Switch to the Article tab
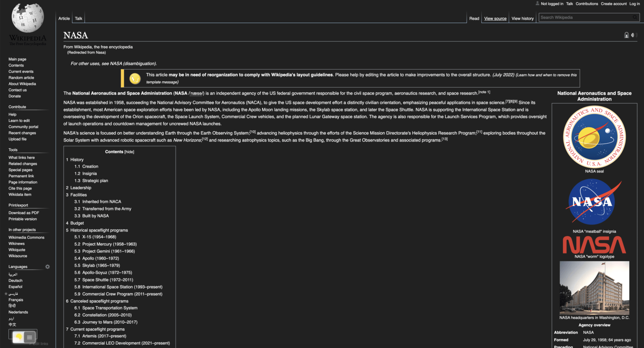 point(64,18)
